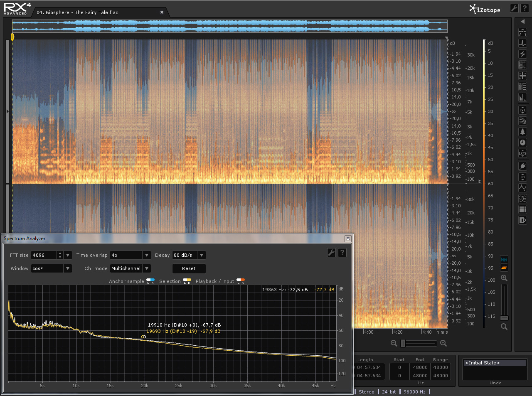532x396 pixels.
Task: Open the Leveler LVL module
Action: 522,110
